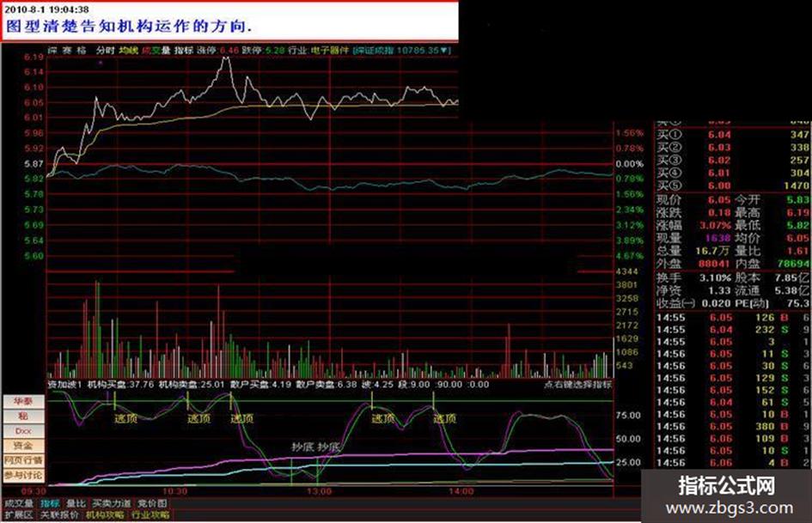This screenshot has width=812, height=523.
Task: Click the 内盘 value 78694
Action: pos(793,263)
